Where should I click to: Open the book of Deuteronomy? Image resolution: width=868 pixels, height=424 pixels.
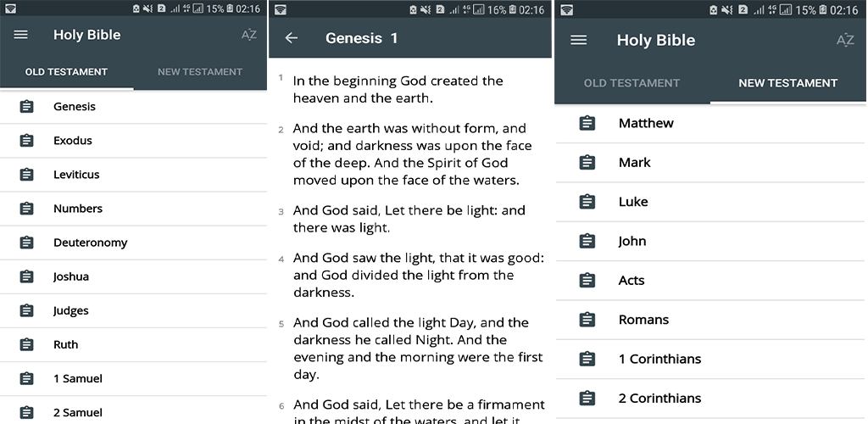coord(90,243)
